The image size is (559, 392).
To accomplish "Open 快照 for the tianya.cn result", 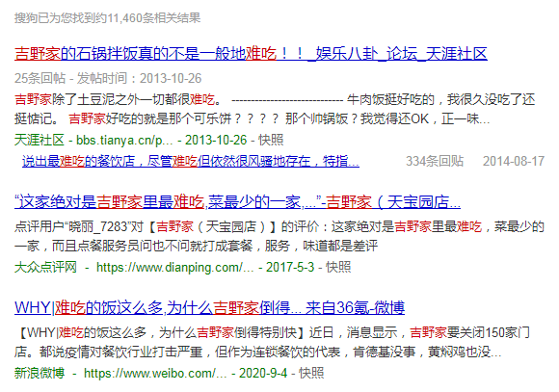I will tap(271, 140).
